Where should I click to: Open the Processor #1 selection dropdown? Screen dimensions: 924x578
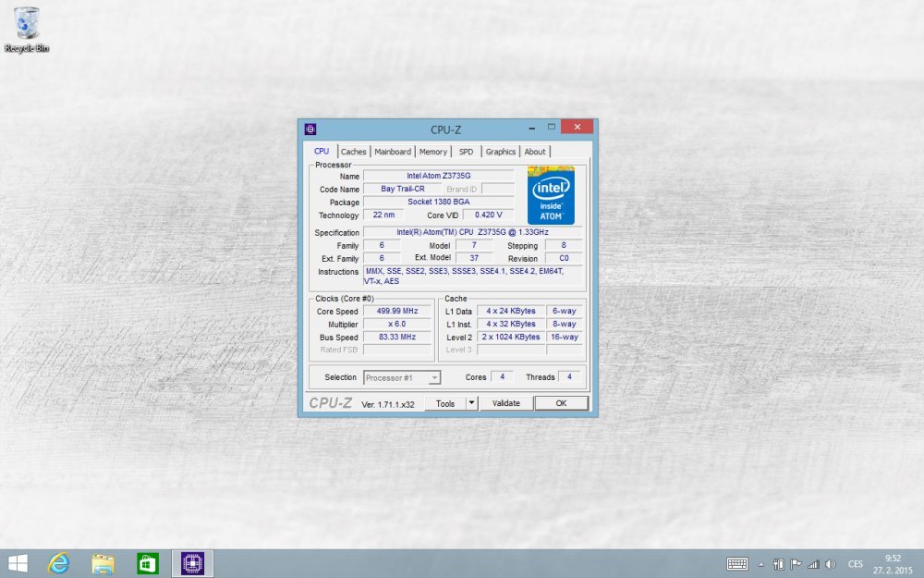point(402,377)
